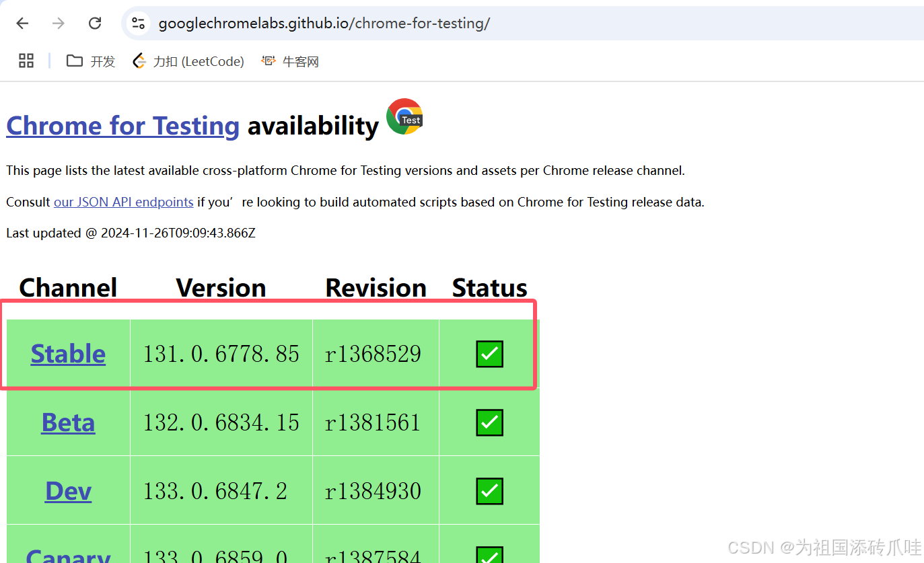924x563 pixels.
Task: Open the 牛客网 bookmark
Action: point(290,61)
